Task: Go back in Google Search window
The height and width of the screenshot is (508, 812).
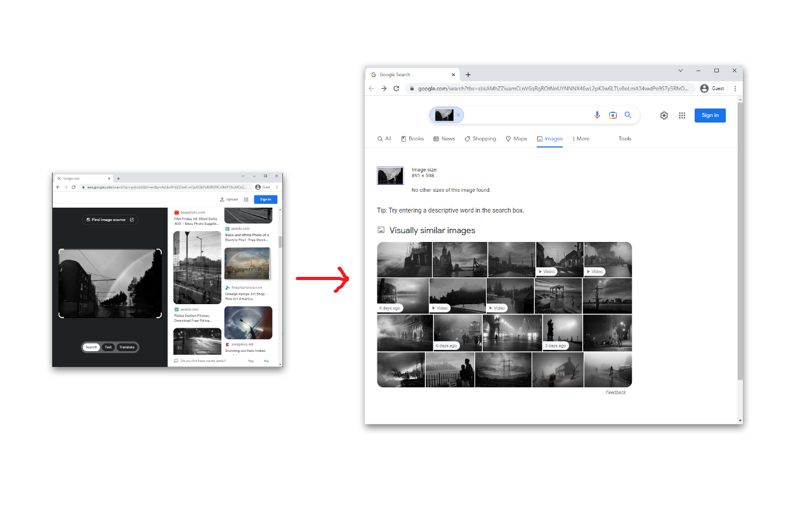Action: click(372, 88)
